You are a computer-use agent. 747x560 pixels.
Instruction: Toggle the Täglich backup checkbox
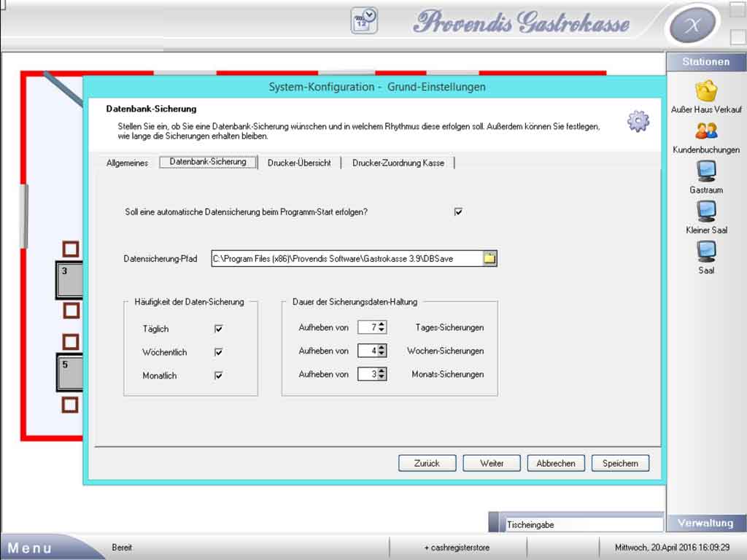coord(219,329)
